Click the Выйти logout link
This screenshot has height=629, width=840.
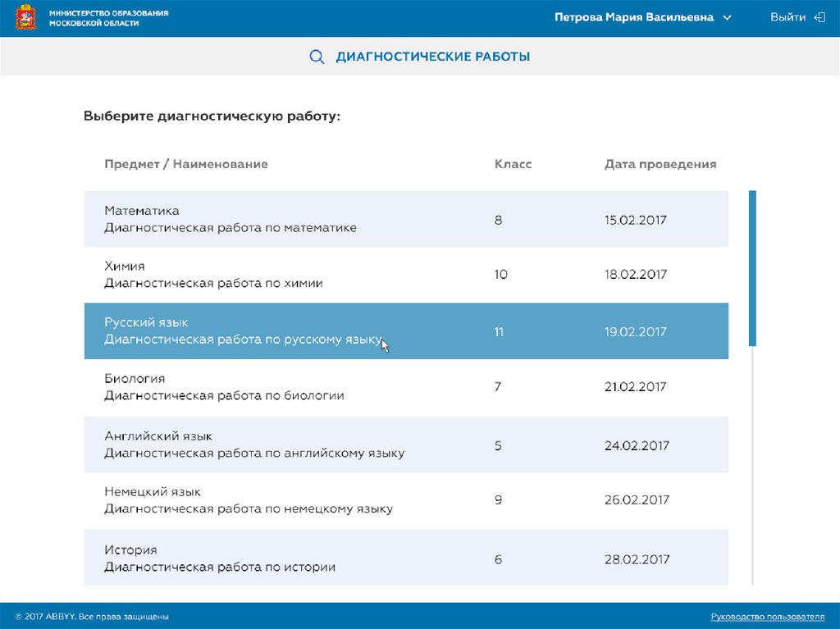click(787, 17)
